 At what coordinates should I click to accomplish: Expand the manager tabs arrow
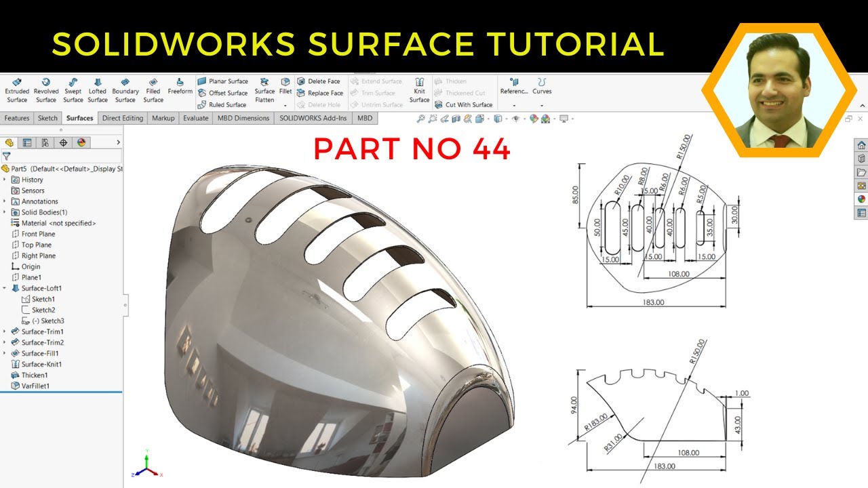coord(118,142)
